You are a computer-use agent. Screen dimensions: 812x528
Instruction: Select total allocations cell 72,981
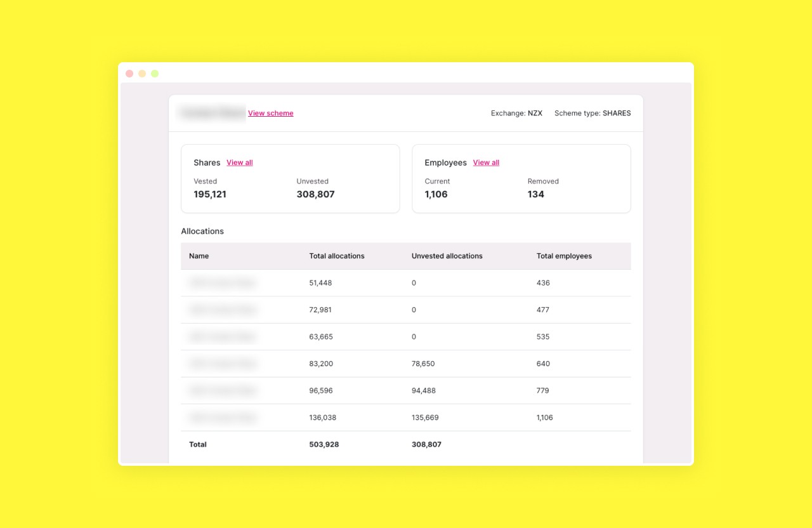[x=320, y=310]
